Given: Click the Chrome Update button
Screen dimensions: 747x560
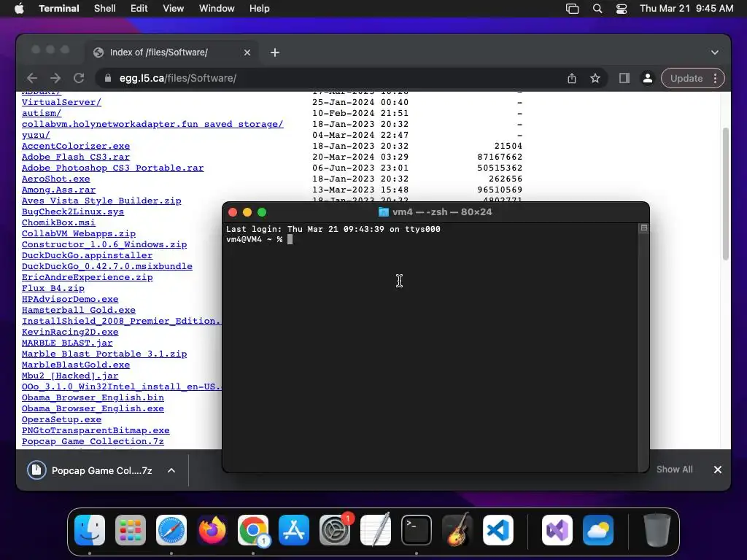Looking at the screenshot, I should click(686, 78).
